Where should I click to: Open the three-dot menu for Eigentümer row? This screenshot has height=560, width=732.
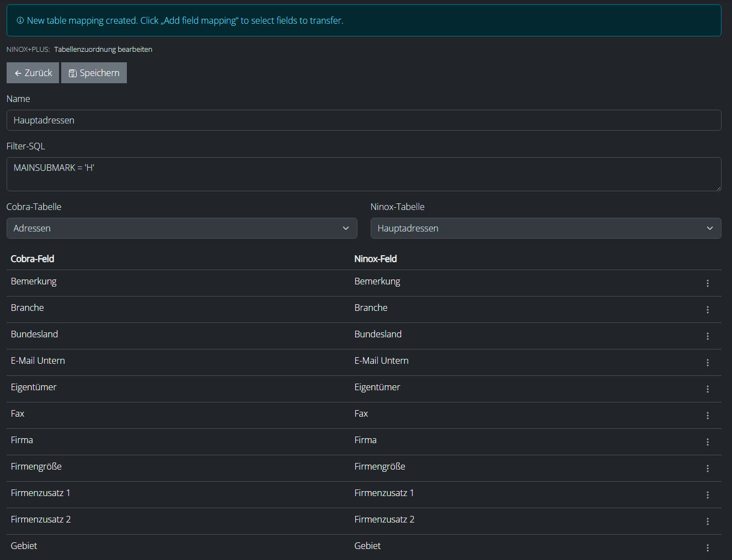(x=708, y=389)
